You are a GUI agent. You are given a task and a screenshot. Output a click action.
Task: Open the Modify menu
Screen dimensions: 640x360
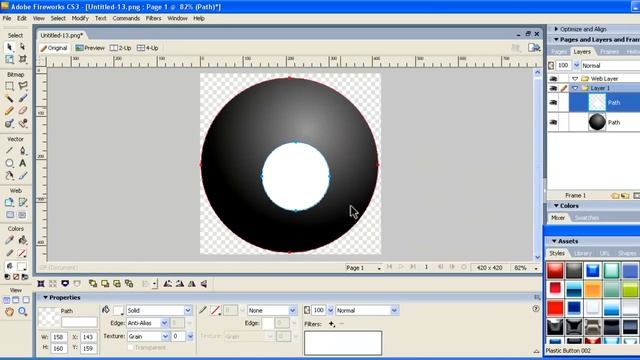tap(80, 18)
